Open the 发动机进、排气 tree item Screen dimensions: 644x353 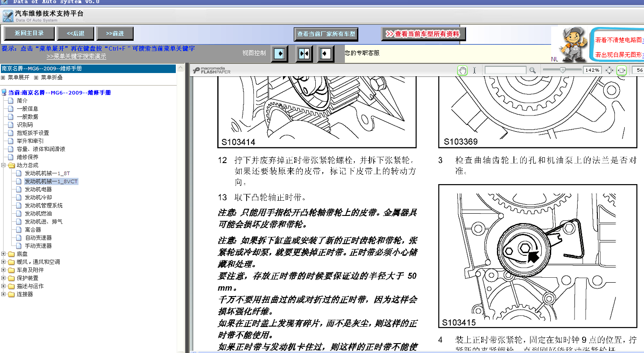point(44,222)
